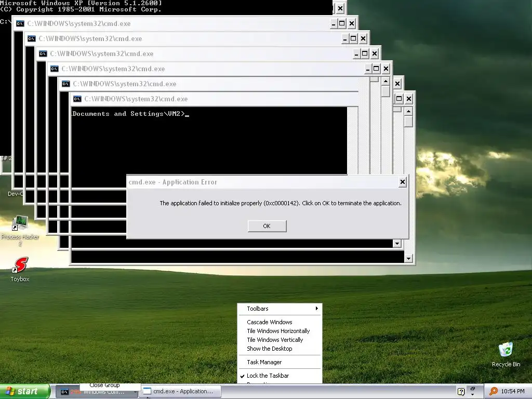Close the rearmost cmd window showing Windows XP version text
532x399 pixels.
pyautogui.click(x=340, y=8)
